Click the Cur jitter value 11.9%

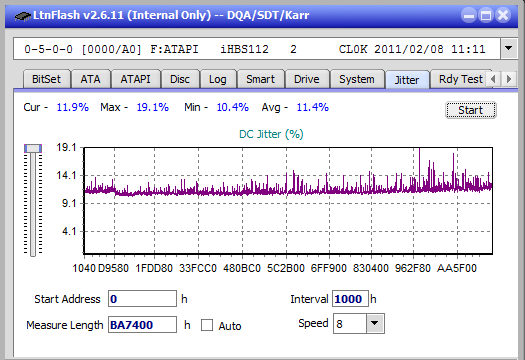point(72,107)
